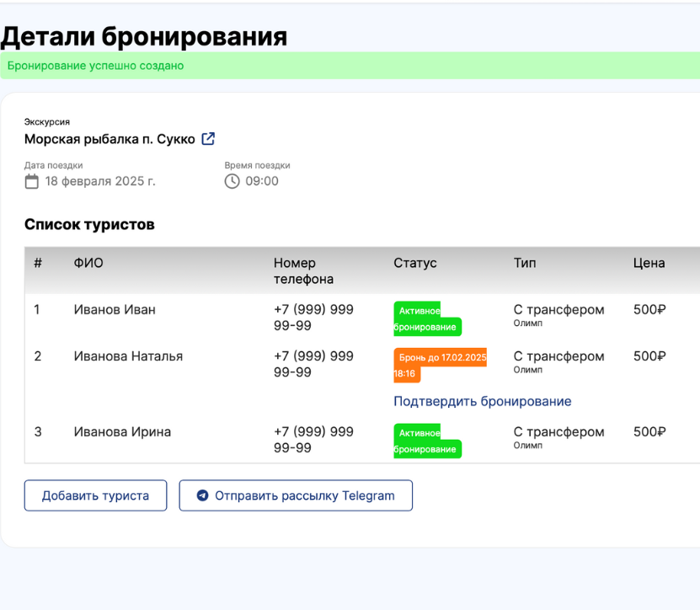Click the clock icon next to 09:00
700x610 pixels.
232,181
